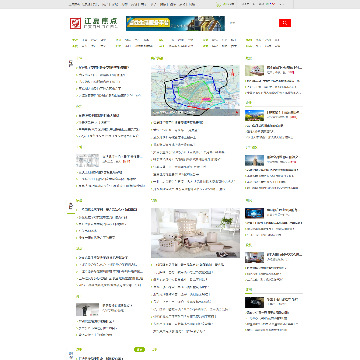Open the living room interior thumbnail

[254, 257]
